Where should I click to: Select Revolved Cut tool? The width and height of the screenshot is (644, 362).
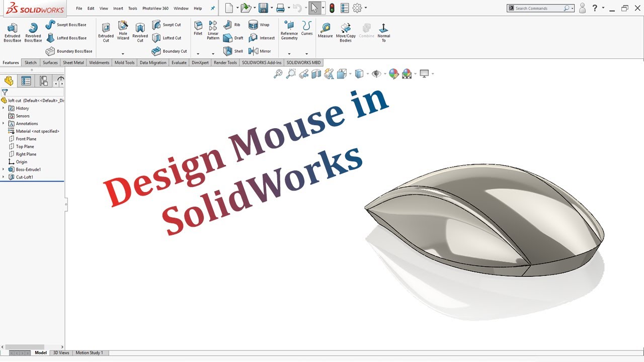click(x=140, y=33)
